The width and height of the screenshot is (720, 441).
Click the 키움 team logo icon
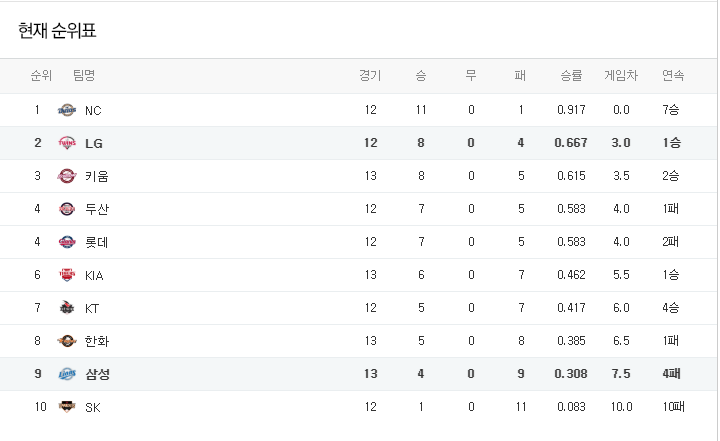tap(67, 176)
